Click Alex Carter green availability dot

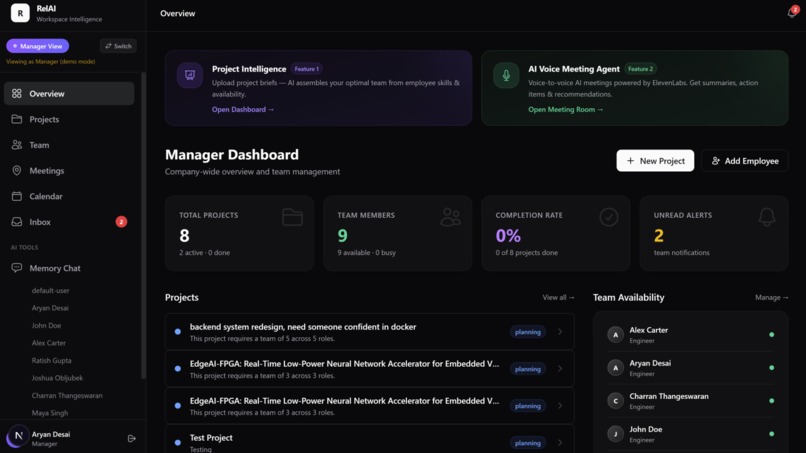(772, 335)
